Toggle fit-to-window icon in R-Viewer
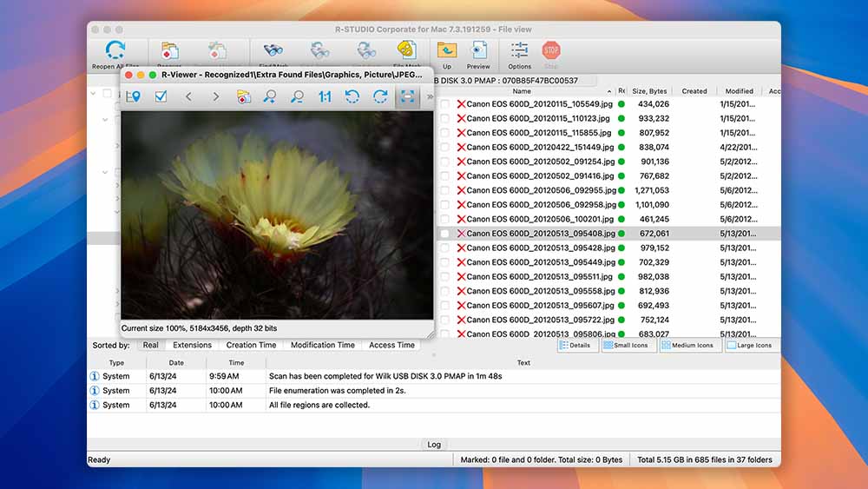 click(407, 96)
